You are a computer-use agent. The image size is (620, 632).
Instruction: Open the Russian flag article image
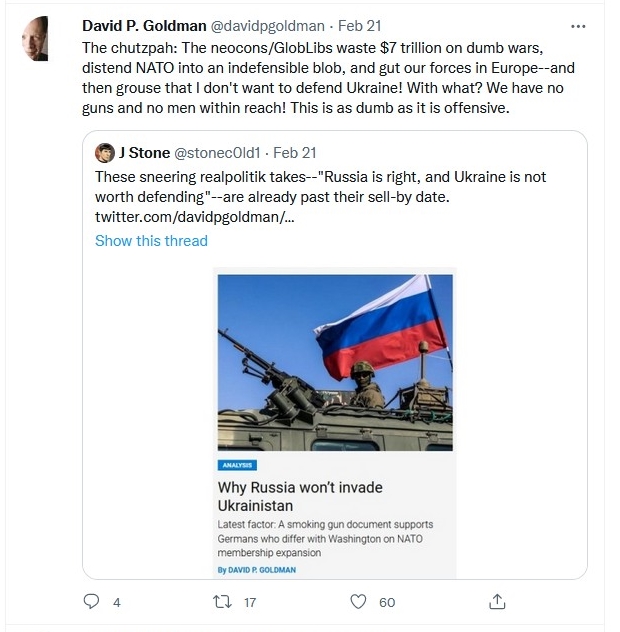335,362
